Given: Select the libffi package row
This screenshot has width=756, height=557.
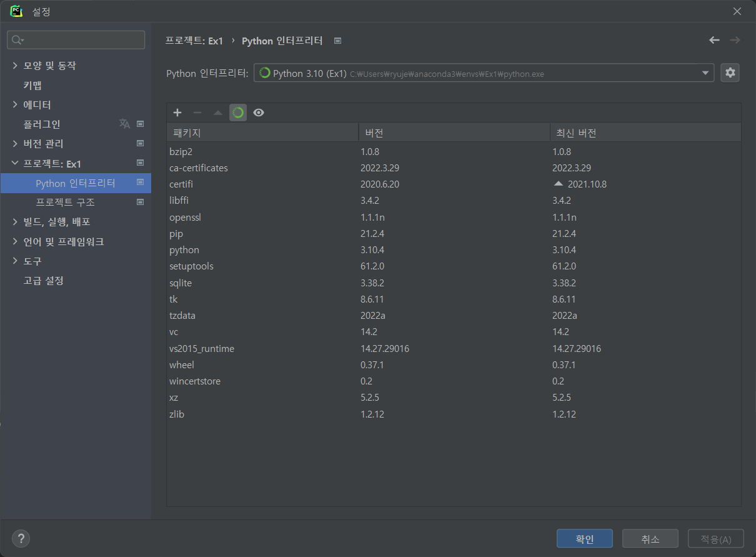Looking at the screenshot, I should click(454, 201).
